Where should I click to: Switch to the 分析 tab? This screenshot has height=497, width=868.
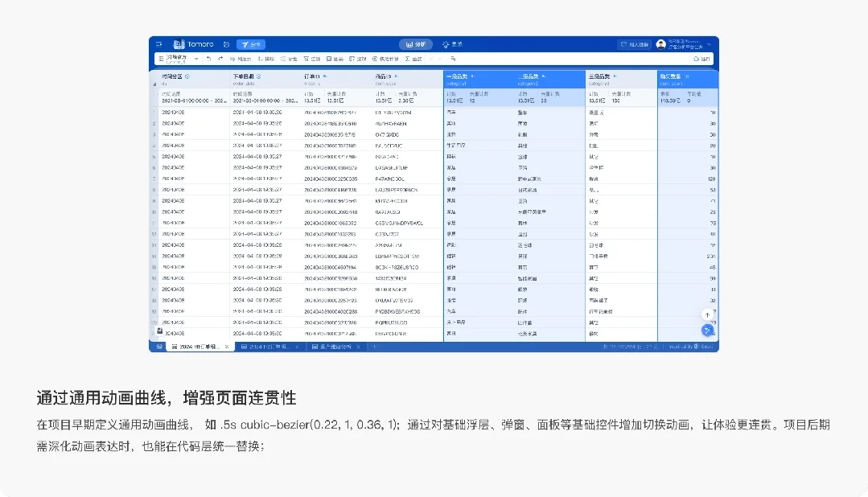tap(416, 44)
